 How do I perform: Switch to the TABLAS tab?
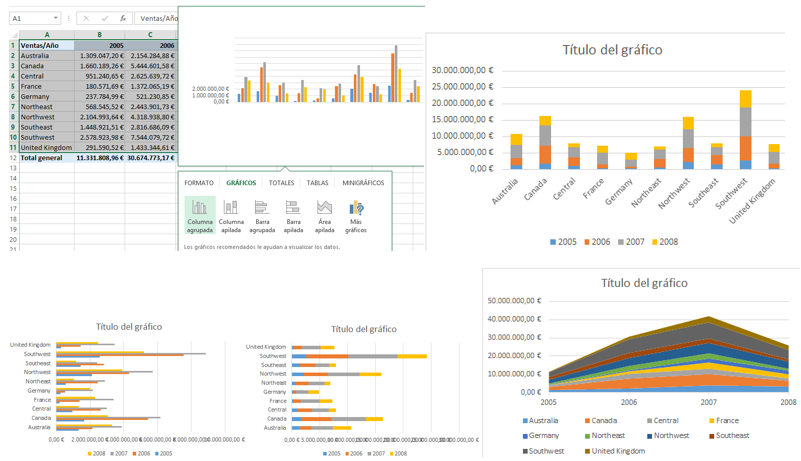point(317,183)
